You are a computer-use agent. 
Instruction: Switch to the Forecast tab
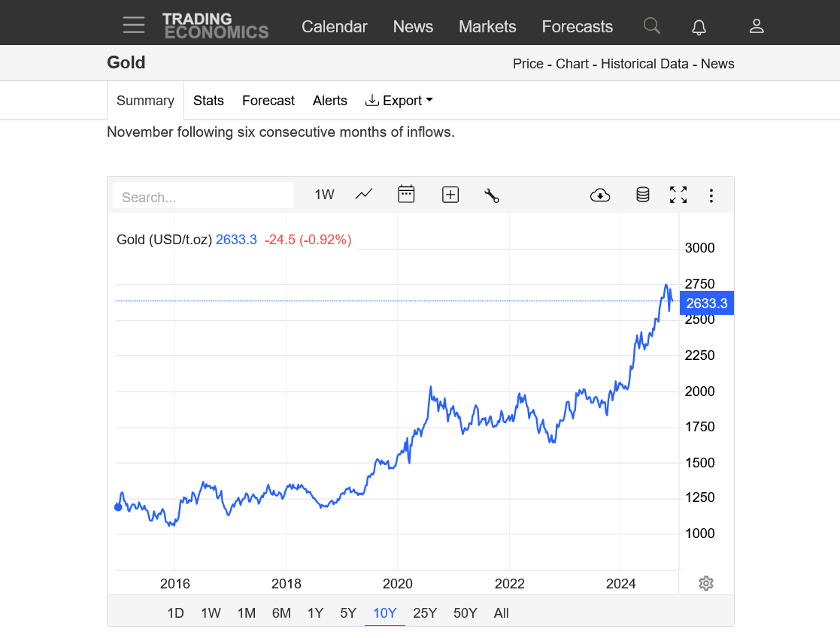(268, 101)
